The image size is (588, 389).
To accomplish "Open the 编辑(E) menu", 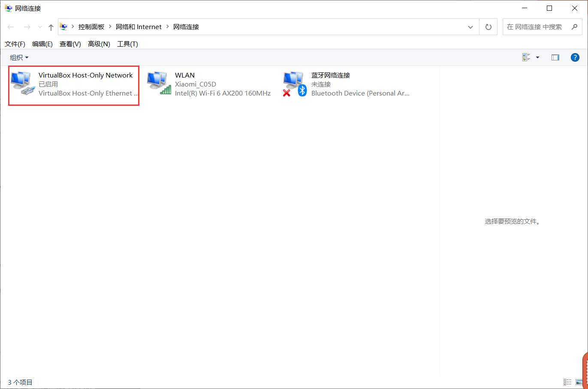I will [x=42, y=44].
